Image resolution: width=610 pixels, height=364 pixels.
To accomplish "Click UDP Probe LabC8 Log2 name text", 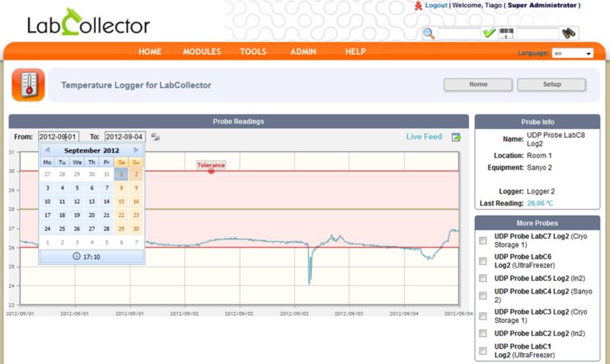I will (556, 139).
